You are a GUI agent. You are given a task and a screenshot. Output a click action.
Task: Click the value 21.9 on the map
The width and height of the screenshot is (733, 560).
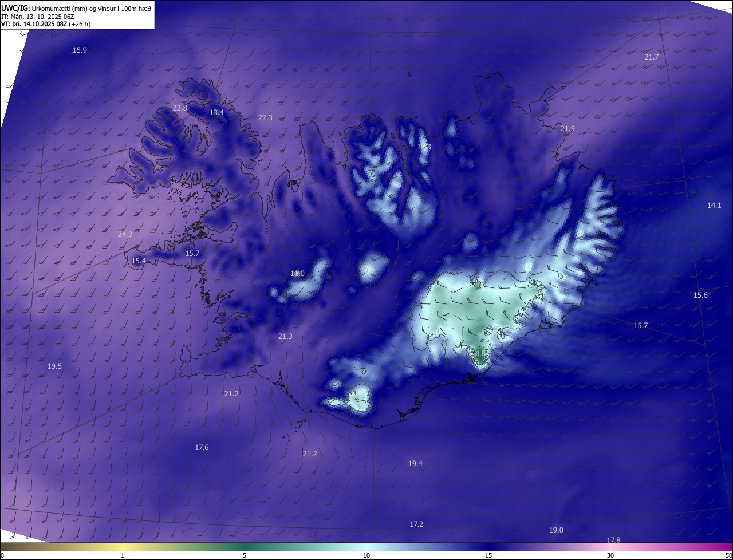[568, 129]
